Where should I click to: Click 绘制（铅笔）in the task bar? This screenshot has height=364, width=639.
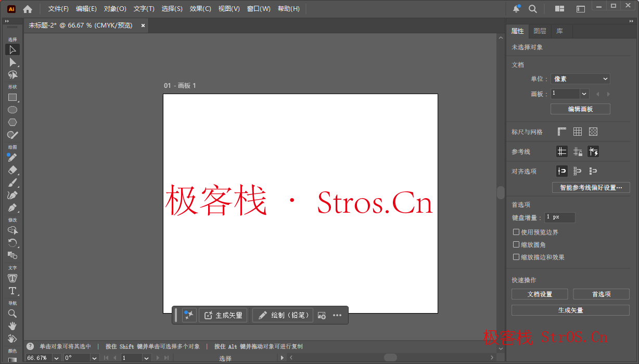coord(283,315)
